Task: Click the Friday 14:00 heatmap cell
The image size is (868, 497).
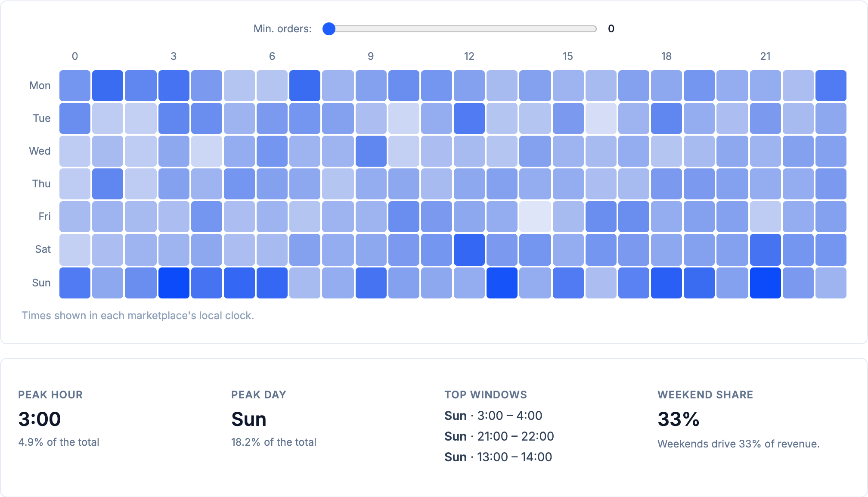Action: [535, 217]
